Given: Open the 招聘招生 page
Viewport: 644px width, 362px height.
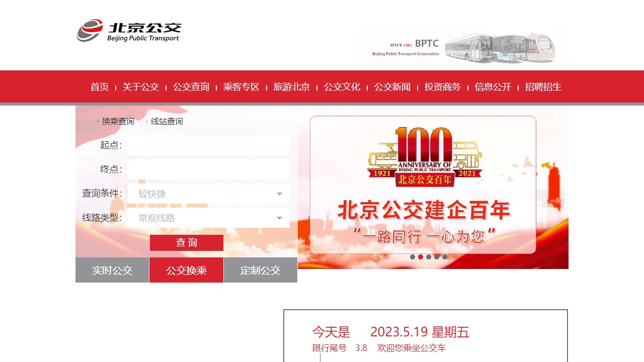Looking at the screenshot, I should 543,87.
